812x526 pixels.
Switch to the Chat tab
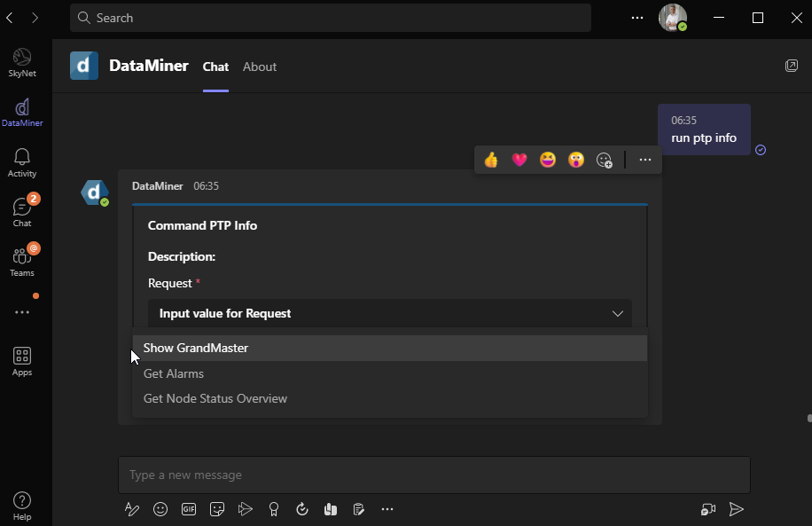(215, 67)
